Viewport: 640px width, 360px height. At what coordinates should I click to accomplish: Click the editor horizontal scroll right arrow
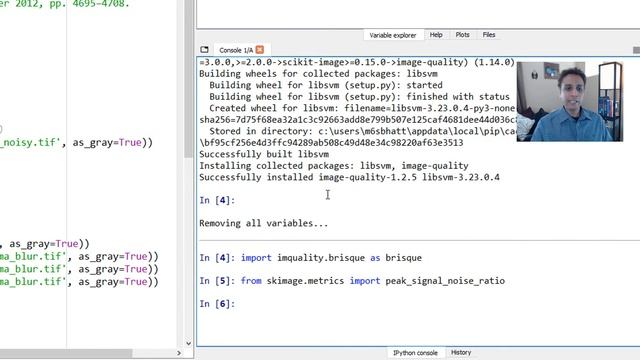tap(179, 353)
